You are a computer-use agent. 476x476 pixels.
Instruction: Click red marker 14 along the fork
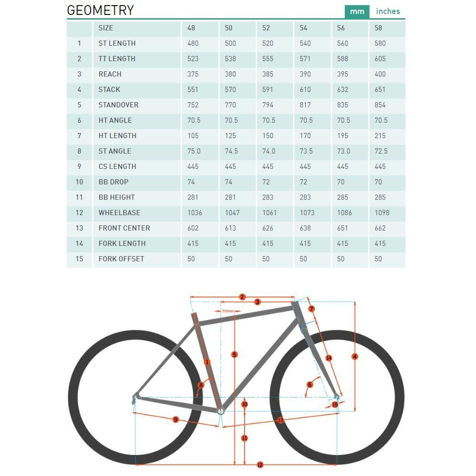pos(329,358)
